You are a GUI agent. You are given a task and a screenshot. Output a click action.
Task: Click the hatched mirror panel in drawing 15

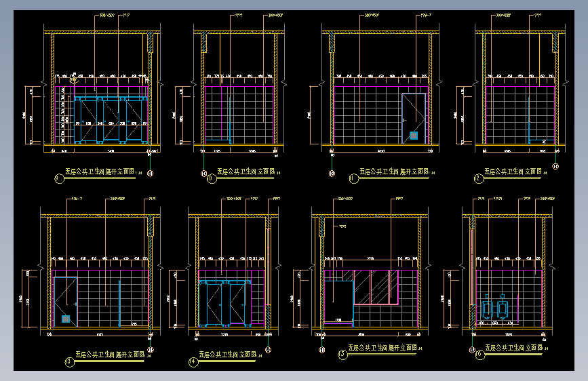376,287
